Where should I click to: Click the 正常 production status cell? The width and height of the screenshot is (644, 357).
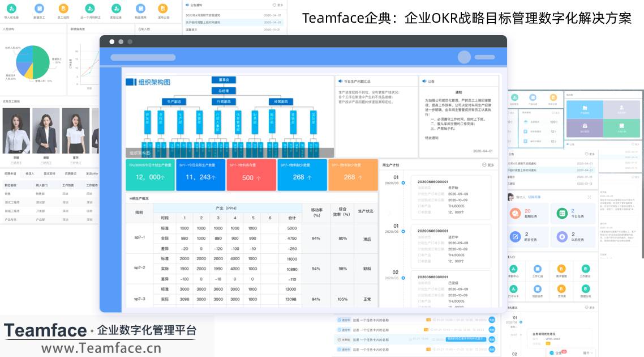(367, 299)
